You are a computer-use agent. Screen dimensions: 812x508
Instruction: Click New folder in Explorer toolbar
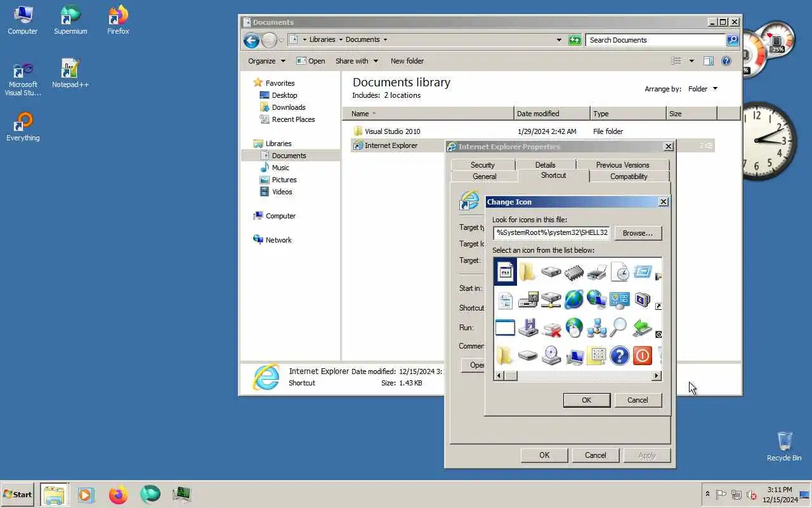coord(407,61)
